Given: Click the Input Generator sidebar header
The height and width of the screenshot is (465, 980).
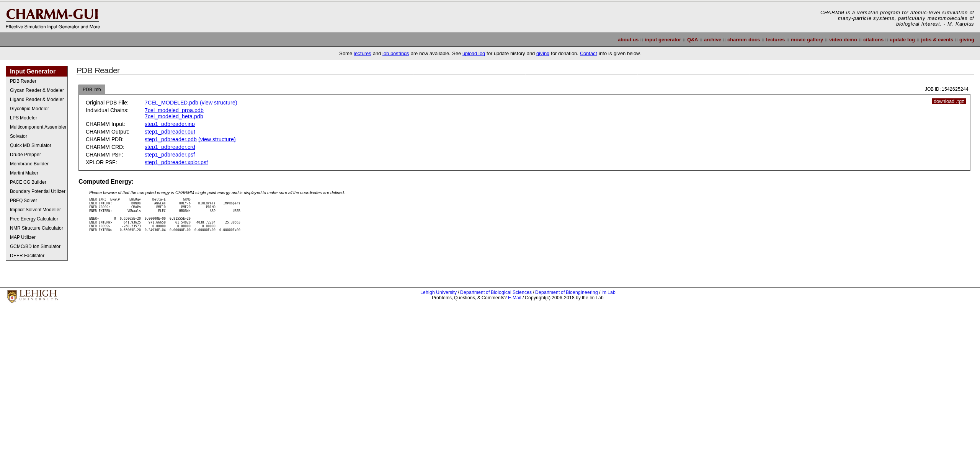Looking at the screenshot, I should pyautogui.click(x=37, y=72).
